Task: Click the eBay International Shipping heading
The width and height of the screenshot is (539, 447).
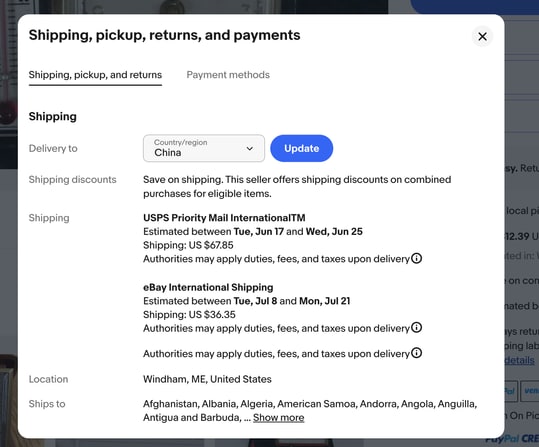Action: (208, 287)
